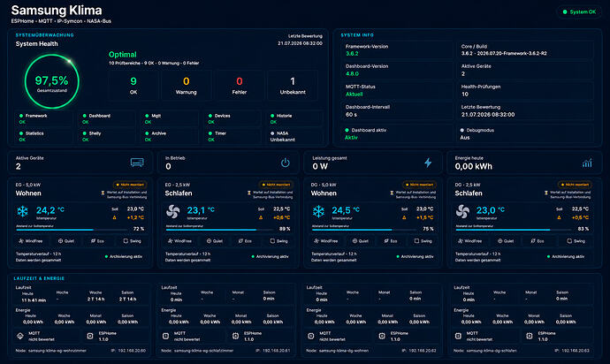Toggle Quiet mode on EG Schlafen card
Screen dimensions: 610x364
point(214,241)
